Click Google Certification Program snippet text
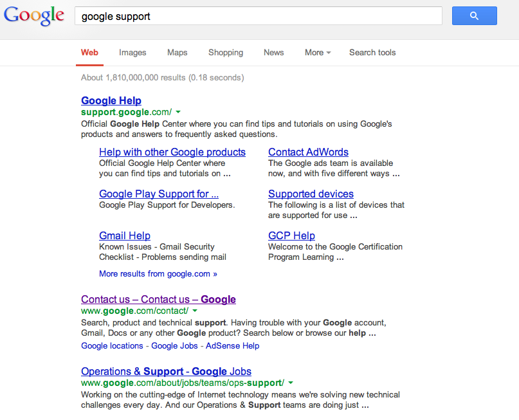Viewport: 519px width, 420px height. pos(335,252)
